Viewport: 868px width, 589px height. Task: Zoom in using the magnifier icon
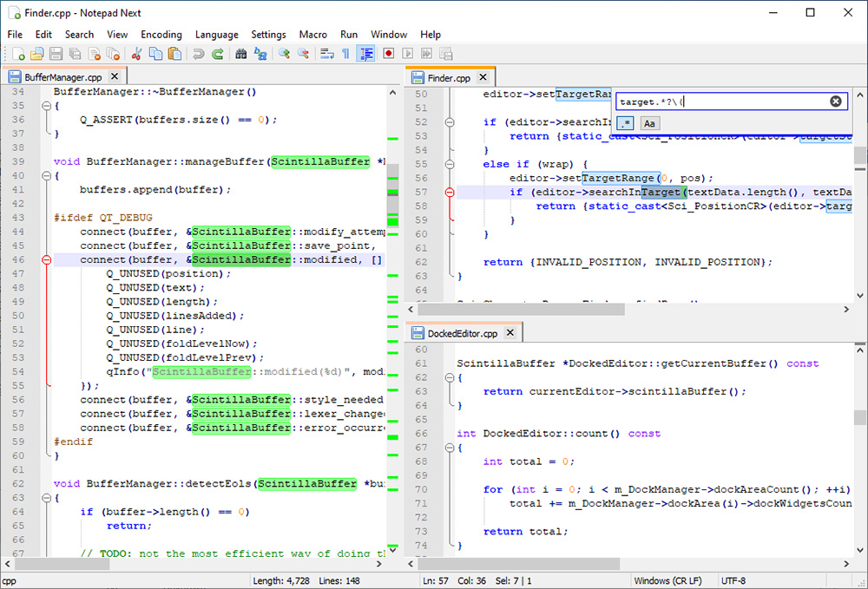tap(284, 54)
